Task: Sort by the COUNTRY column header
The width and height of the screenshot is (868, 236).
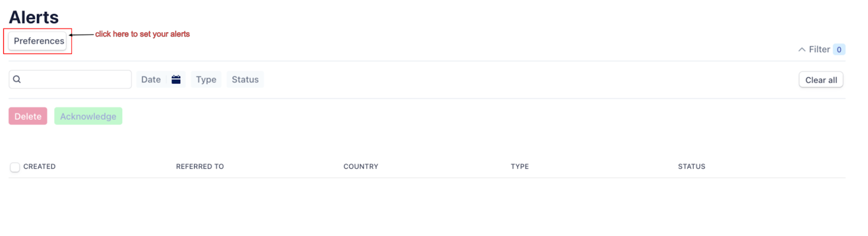Action: coord(361,167)
